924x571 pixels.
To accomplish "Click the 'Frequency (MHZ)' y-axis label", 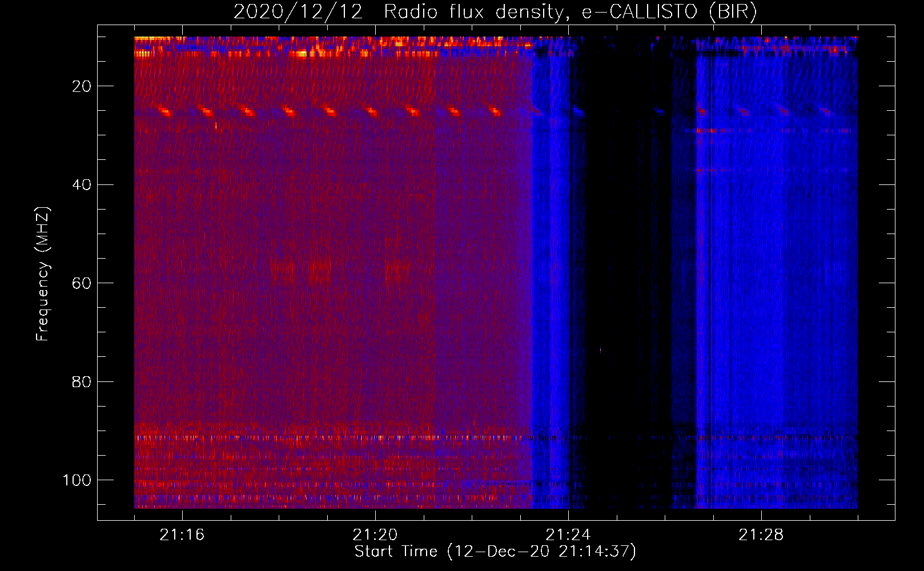I will tap(43, 274).
